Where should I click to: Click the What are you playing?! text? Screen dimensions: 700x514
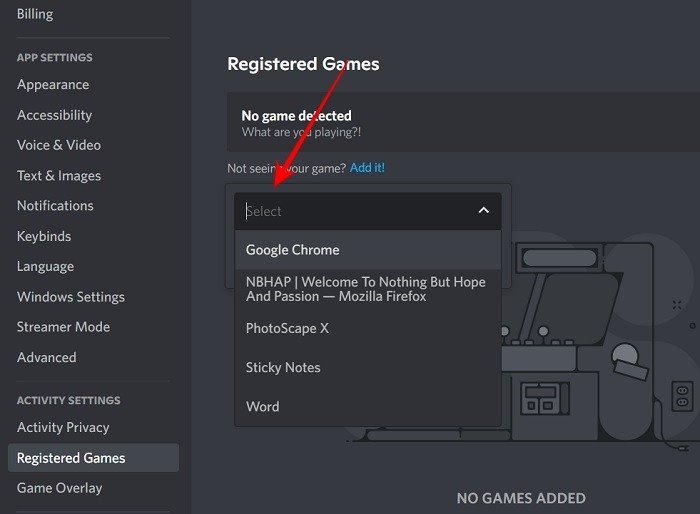pos(301,132)
